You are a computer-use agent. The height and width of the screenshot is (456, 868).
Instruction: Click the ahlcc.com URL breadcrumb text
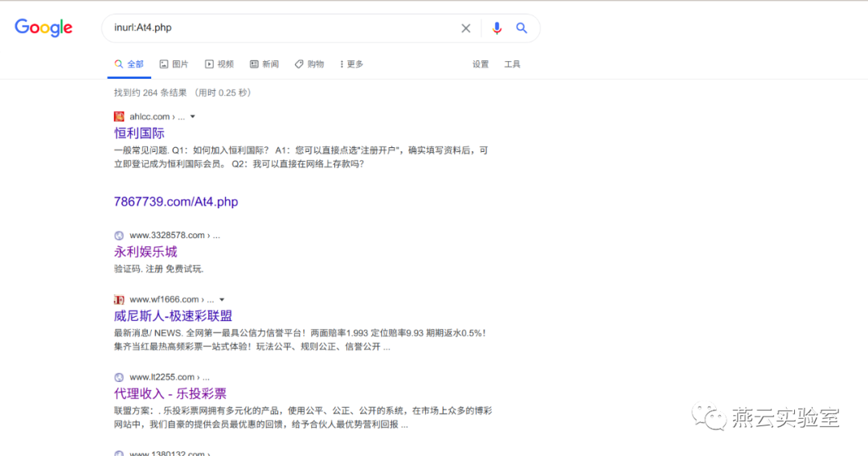[x=158, y=117]
